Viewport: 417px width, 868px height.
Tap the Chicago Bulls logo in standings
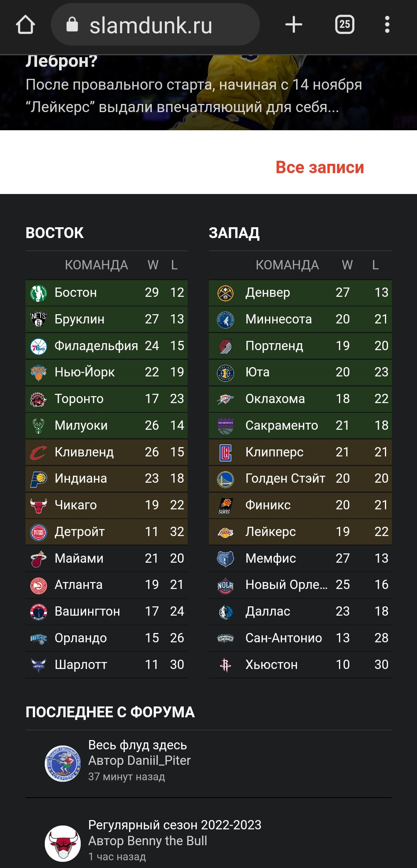coord(39,505)
